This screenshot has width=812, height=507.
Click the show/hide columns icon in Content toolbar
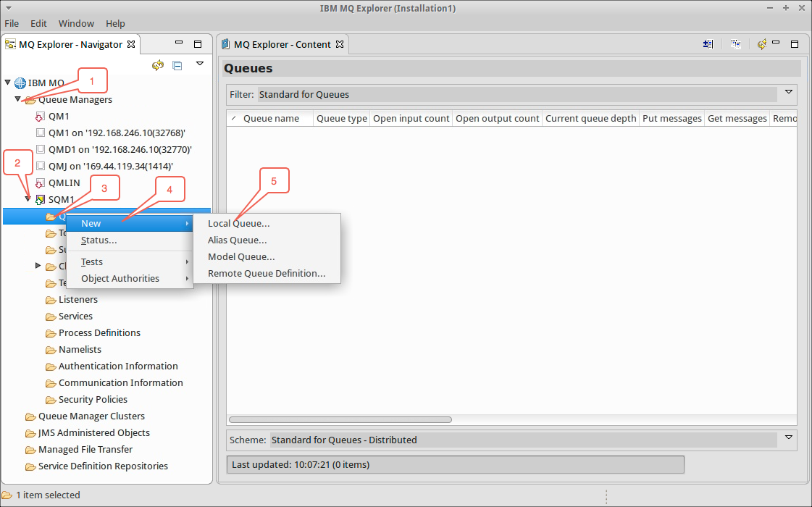(x=708, y=44)
